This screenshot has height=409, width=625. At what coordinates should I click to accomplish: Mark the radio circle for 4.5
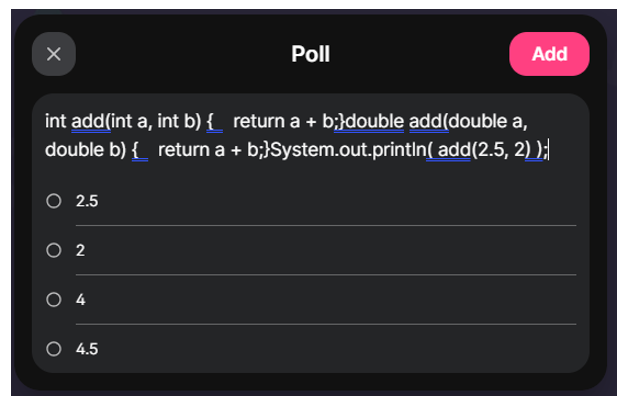tap(54, 349)
